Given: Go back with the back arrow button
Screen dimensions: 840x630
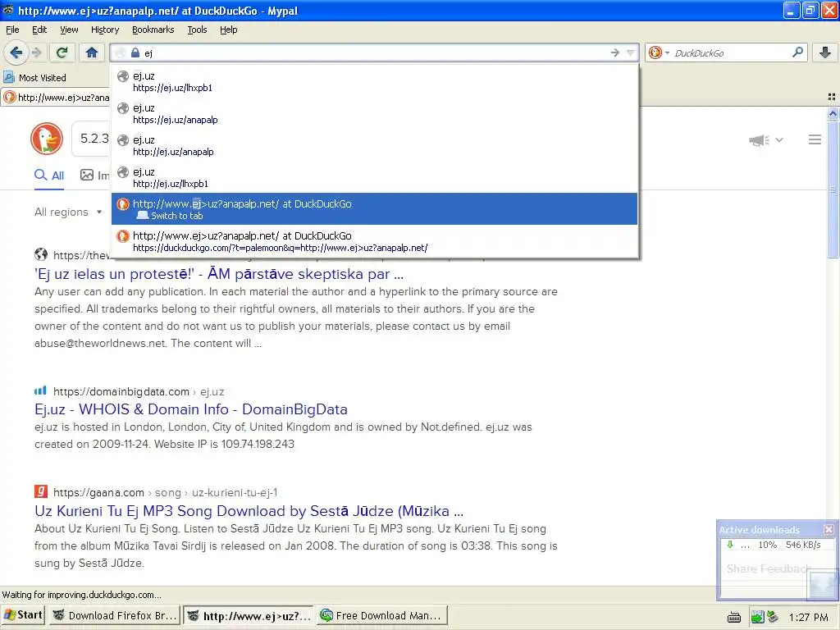Looking at the screenshot, I should (x=16, y=52).
